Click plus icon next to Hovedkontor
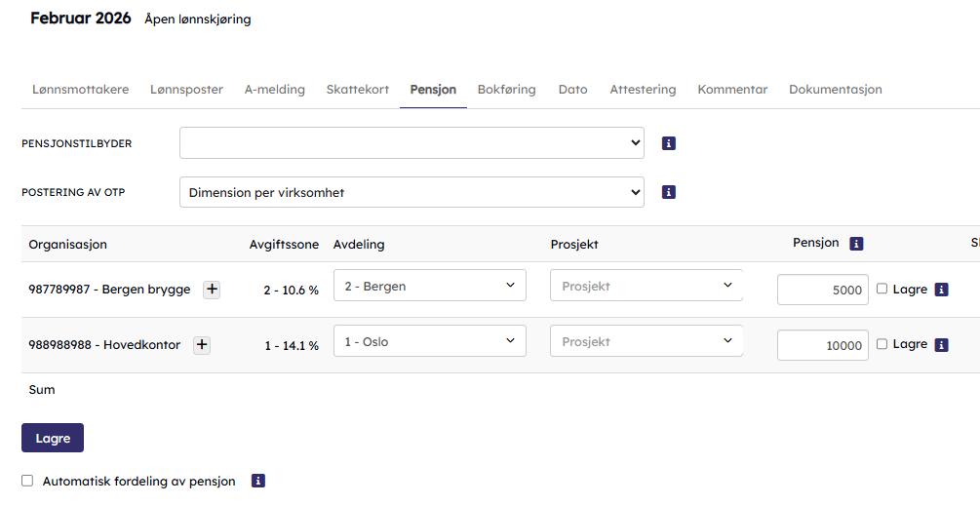 (x=202, y=344)
